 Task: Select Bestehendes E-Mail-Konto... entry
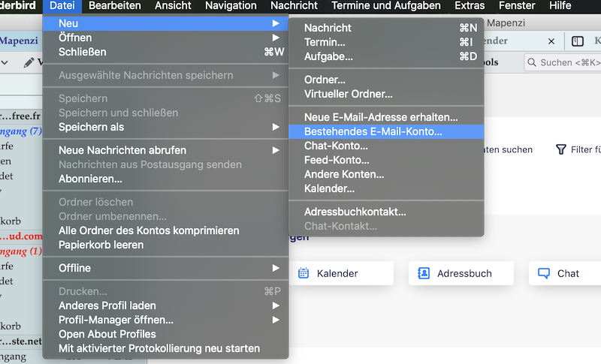(386, 131)
